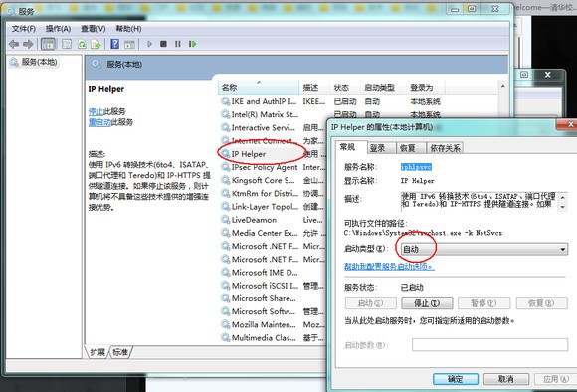Select the Internet Connect... row

273,141
